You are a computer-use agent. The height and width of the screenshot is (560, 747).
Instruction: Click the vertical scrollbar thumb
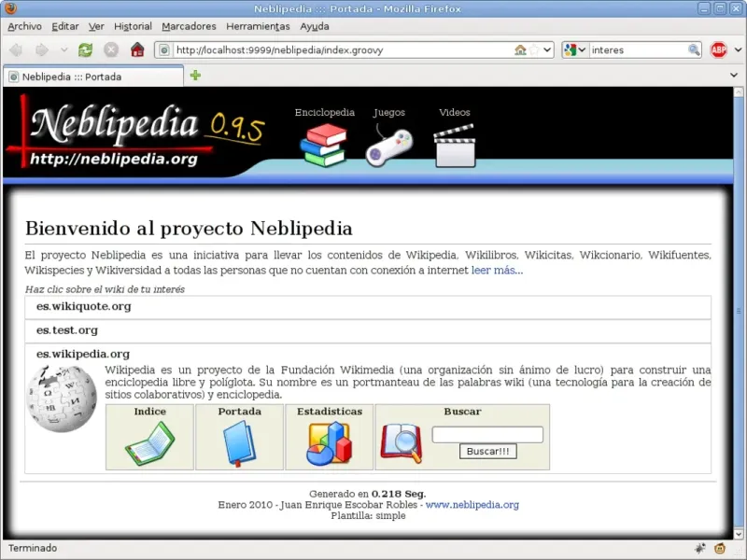click(x=739, y=311)
